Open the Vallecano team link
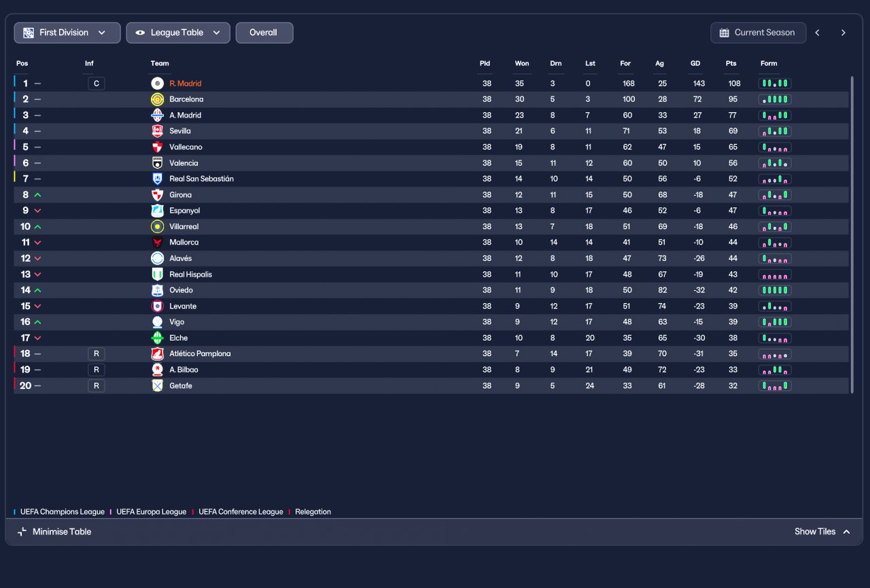 186,147
